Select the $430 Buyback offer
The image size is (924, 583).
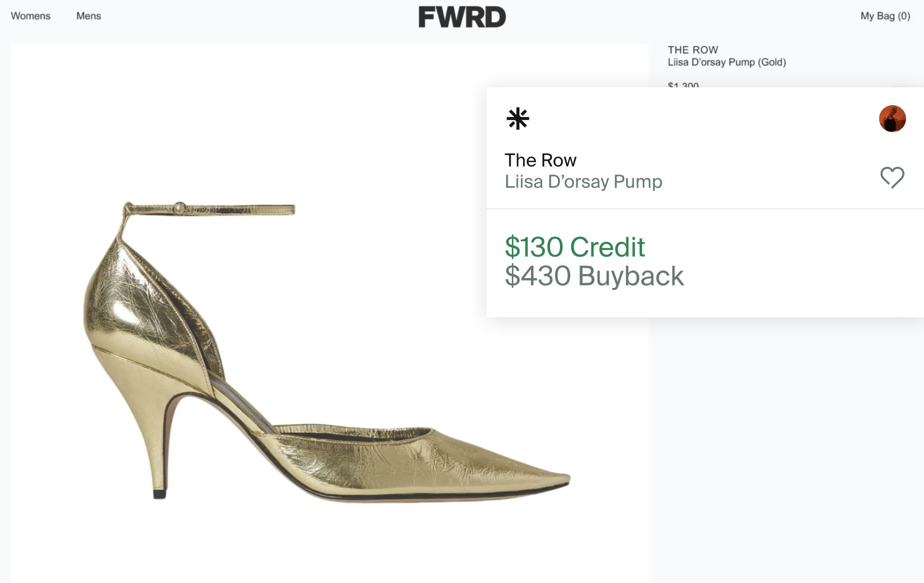[594, 276]
